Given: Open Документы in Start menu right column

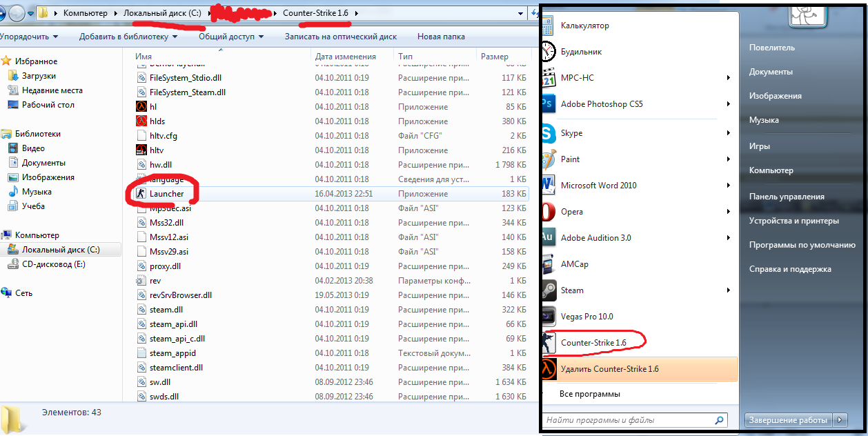Looking at the screenshot, I should (771, 72).
